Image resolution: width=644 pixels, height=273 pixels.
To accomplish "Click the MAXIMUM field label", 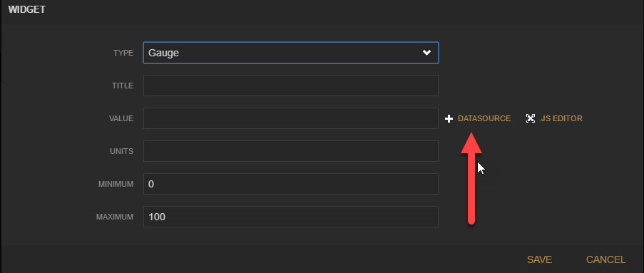I will coord(115,217).
